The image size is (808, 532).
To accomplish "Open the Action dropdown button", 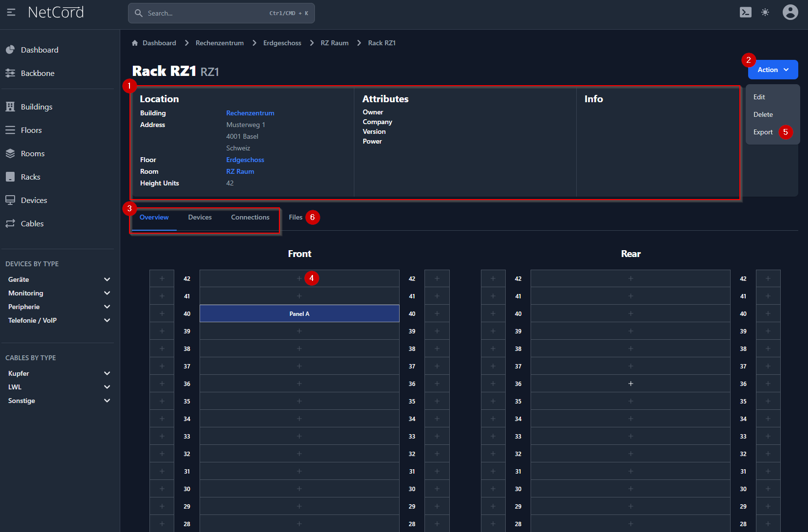I will point(772,70).
